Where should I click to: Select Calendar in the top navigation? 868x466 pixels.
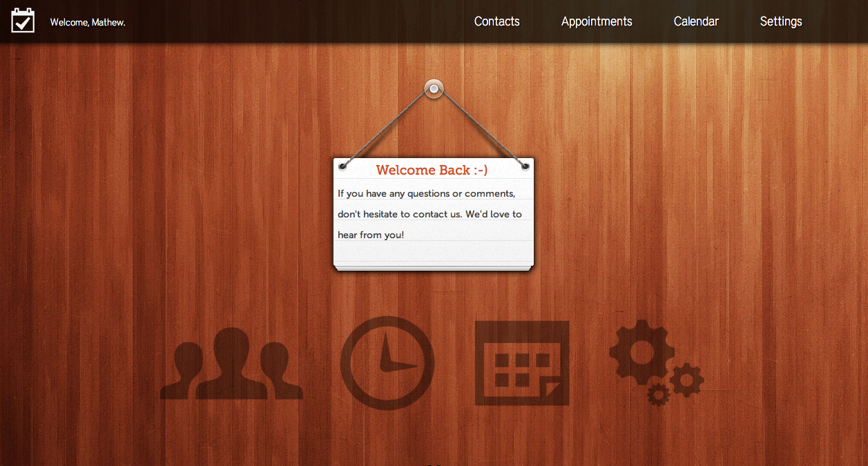tap(696, 21)
